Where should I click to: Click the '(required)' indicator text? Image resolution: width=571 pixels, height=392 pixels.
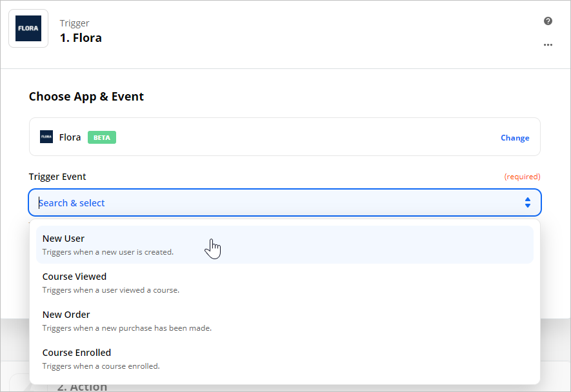pyautogui.click(x=522, y=177)
